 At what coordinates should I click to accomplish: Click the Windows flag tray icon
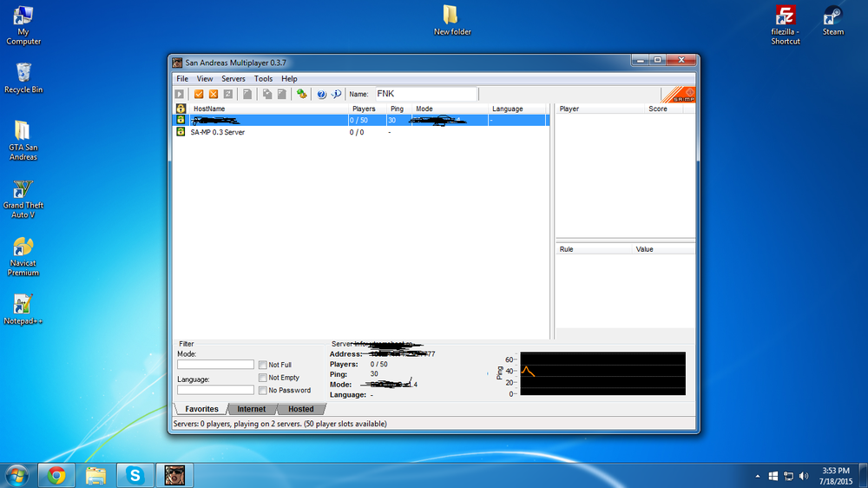point(773,476)
